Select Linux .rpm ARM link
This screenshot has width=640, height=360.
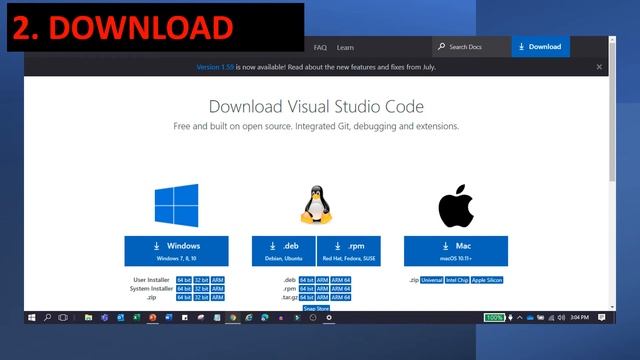(322, 289)
